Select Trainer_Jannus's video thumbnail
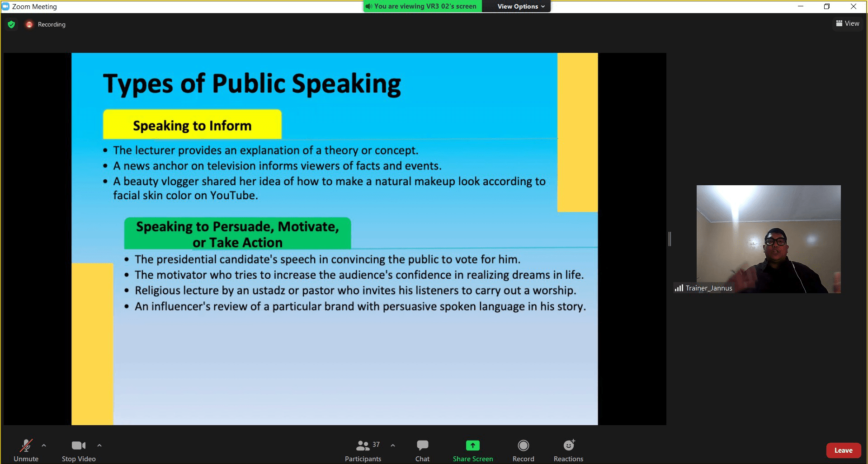 pyautogui.click(x=769, y=239)
